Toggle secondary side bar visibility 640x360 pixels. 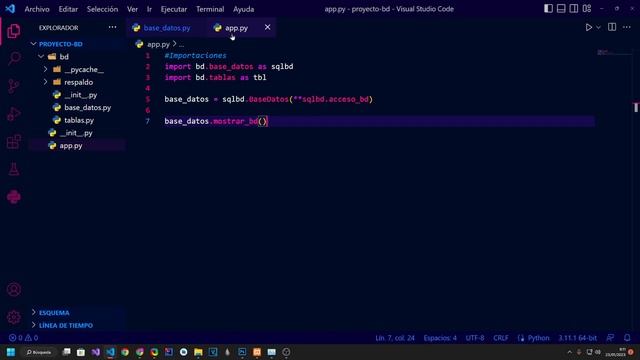(x=574, y=9)
